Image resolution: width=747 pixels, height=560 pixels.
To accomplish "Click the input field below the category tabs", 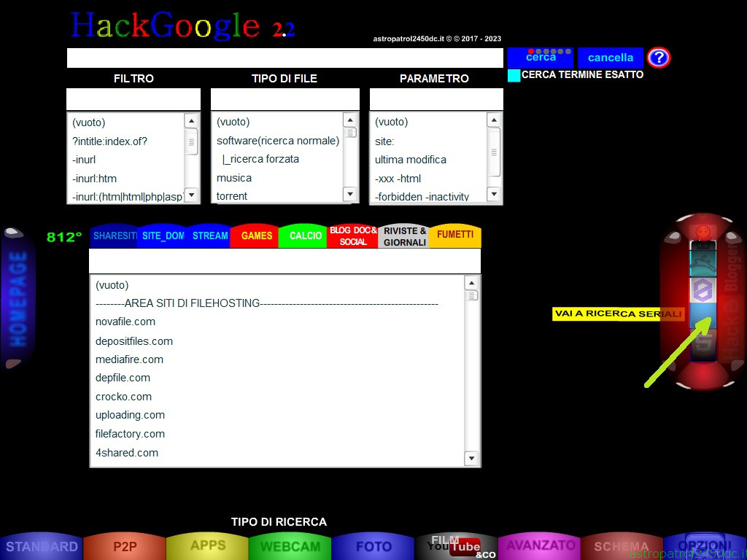I will tap(285, 260).
